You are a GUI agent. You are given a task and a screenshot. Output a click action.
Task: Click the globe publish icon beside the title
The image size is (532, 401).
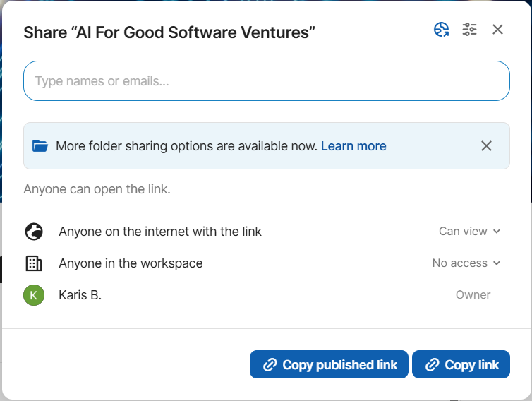click(x=442, y=30)
